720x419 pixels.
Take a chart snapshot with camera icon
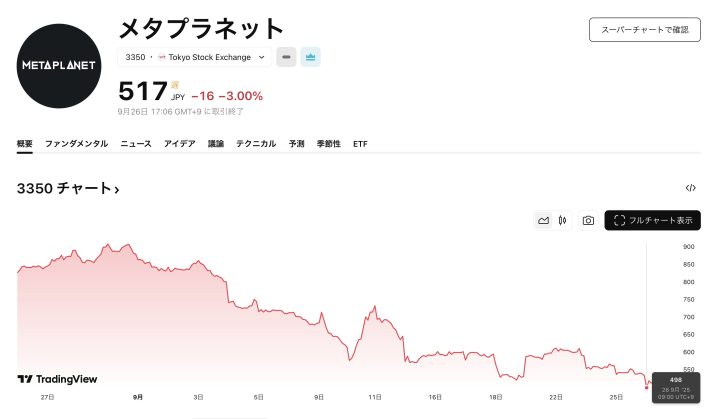coord(588,221)
